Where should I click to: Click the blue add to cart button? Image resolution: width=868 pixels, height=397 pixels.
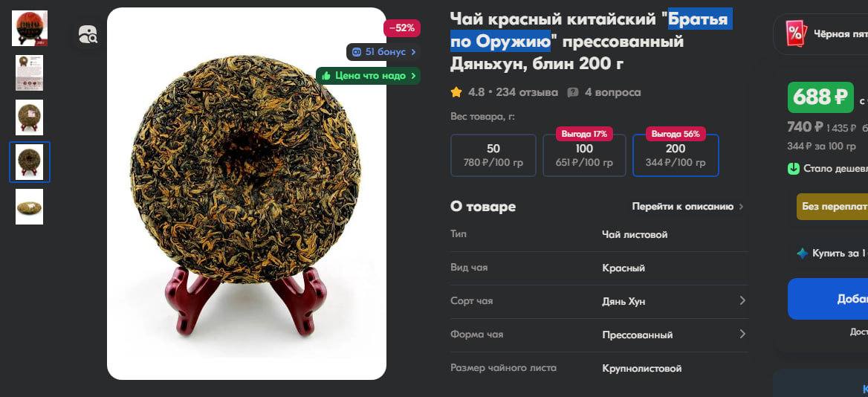(x=828, y=299)
